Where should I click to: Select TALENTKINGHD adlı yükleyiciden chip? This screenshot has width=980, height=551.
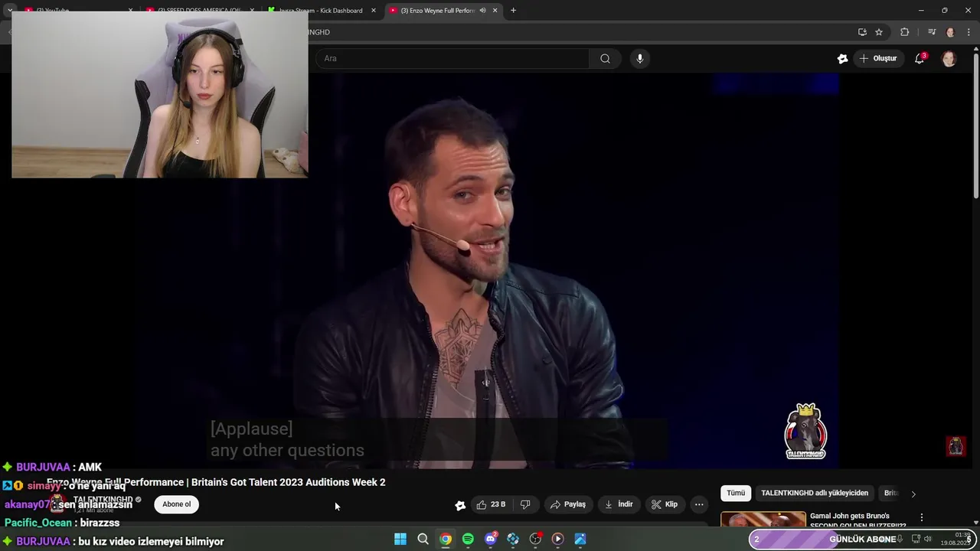(815, 494)
